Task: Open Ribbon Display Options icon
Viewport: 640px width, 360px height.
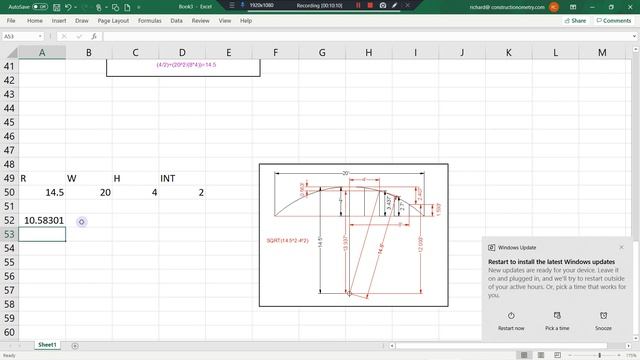Action: (x=573, y=7)
